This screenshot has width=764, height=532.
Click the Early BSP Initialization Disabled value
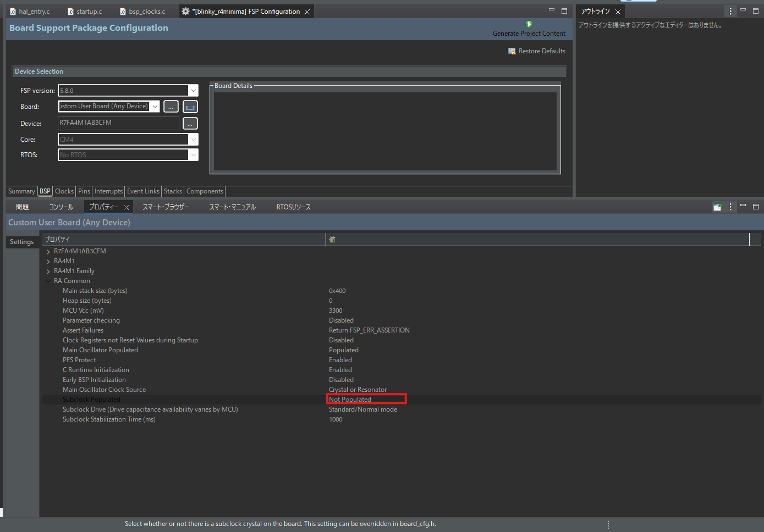pyautogui.click(x=341, y=380)
